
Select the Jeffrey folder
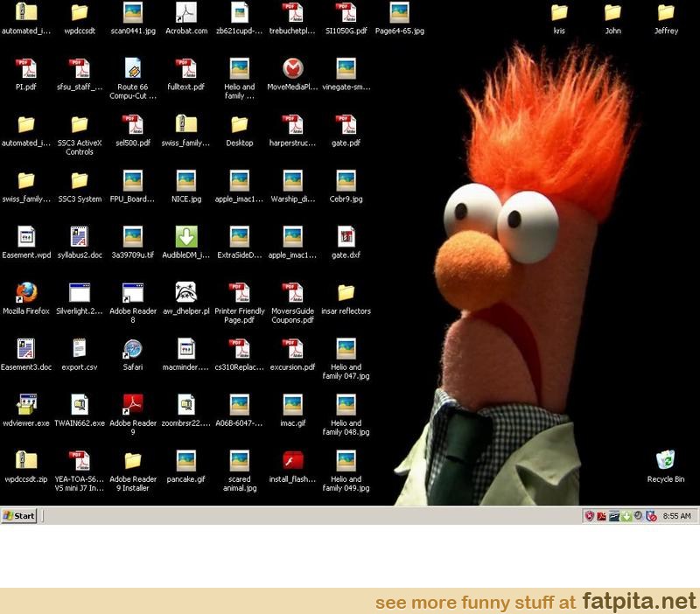[x=666, y=12]
